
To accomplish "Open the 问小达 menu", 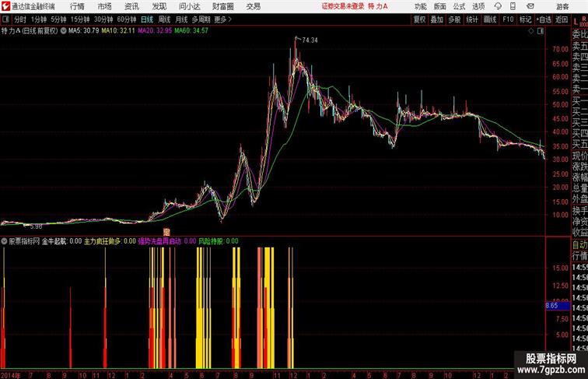I will (x=189, y=6).
